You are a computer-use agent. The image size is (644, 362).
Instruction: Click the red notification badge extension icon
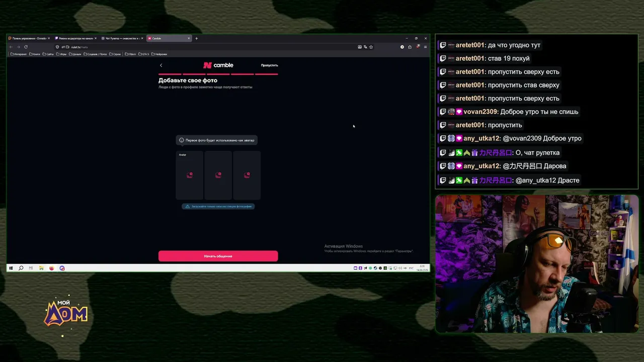point(418,47)
